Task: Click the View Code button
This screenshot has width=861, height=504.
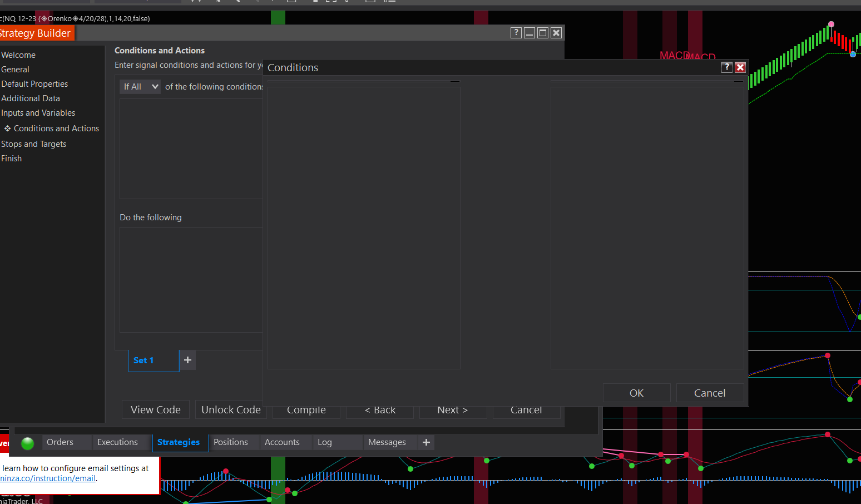Action: click(156, 410)
